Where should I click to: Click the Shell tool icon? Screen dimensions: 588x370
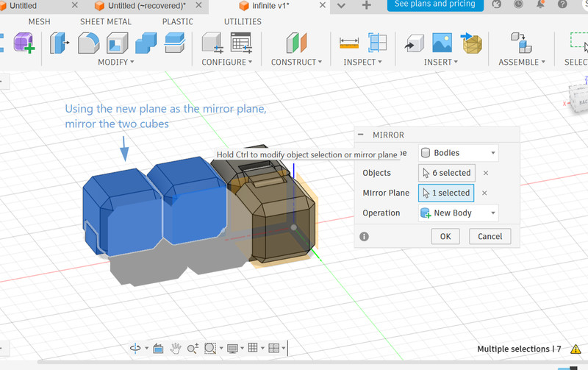[x=118, y=43]
